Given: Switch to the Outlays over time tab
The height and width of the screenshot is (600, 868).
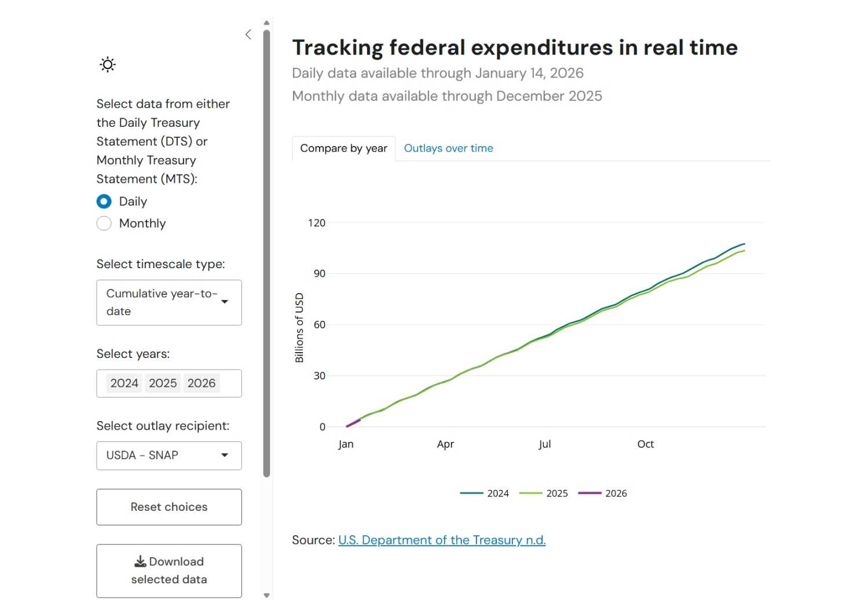Looking at the screenshot, I should pyautogui.click(x=448, y=148).
